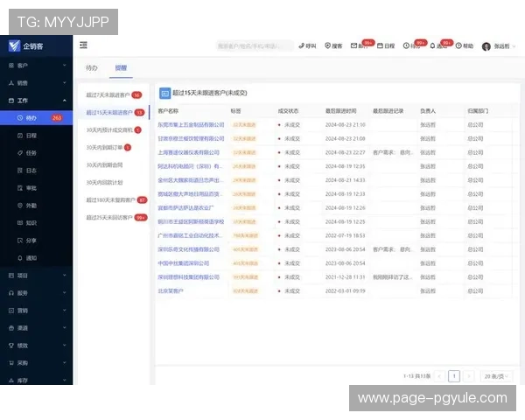525x420 pixels.
Task: Click the user avatar 张远哲
Action: pyautogui.click(x=486, y=46)
